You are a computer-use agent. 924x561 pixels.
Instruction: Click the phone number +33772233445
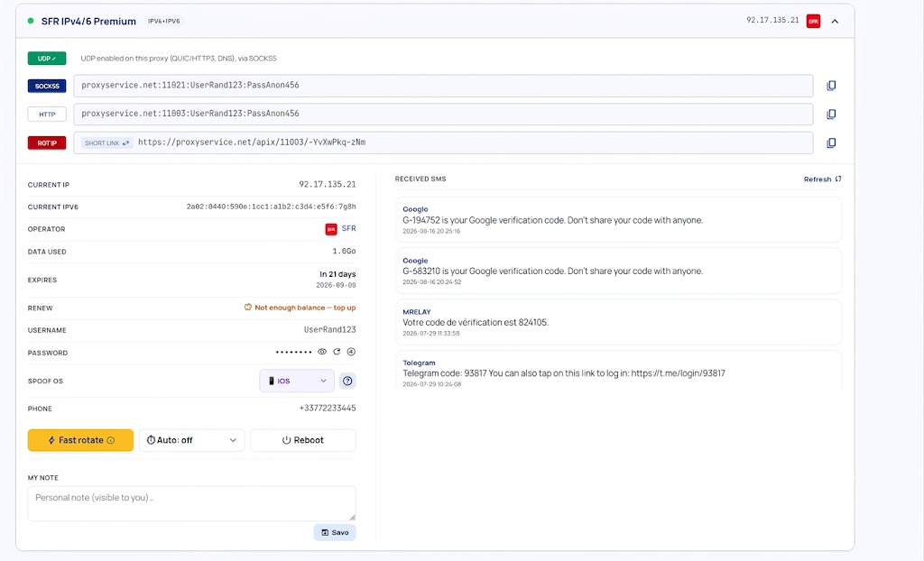click(x=327, y=408)
